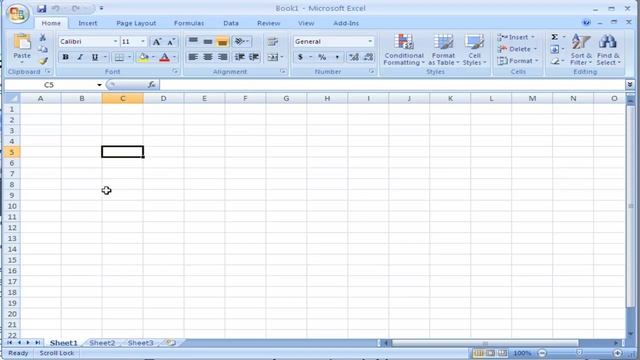Click the Fill down-arrow icon in Editing
This screenshot has height=360, width=640.
pos(555,49)
